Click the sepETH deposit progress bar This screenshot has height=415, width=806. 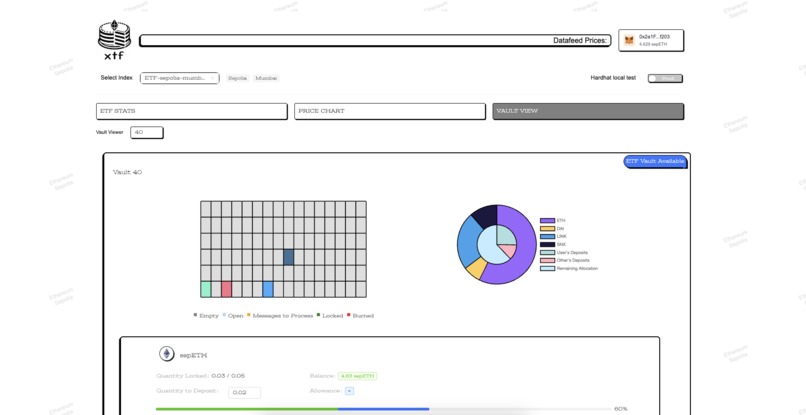[383, 409]
